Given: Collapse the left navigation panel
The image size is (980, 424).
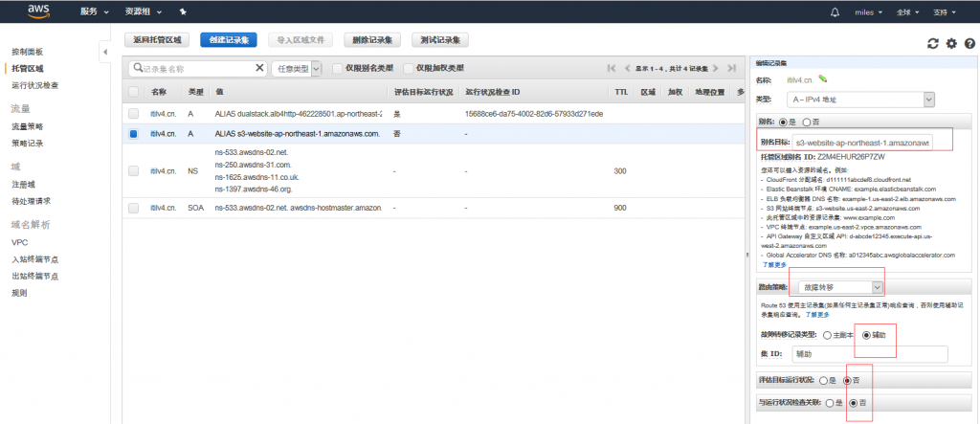Looking at the screenshot, I should point(105,52).
